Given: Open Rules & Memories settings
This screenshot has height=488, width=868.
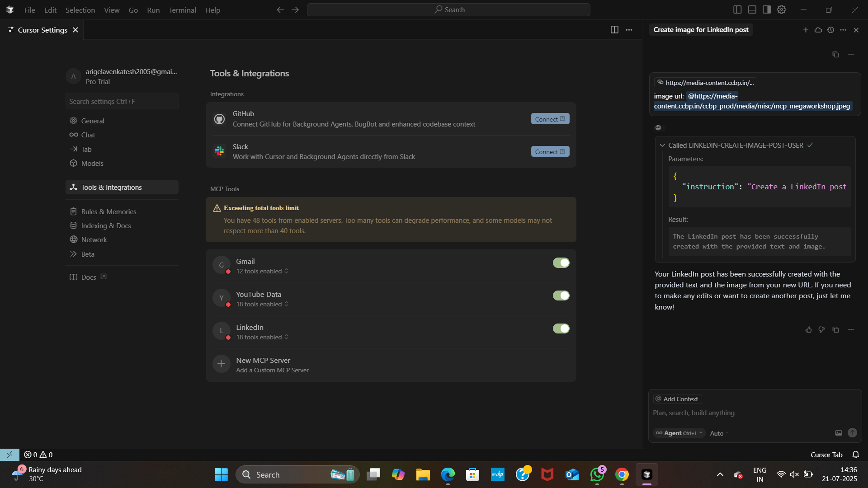Looking at the screenshot, I should click(122, 211).
